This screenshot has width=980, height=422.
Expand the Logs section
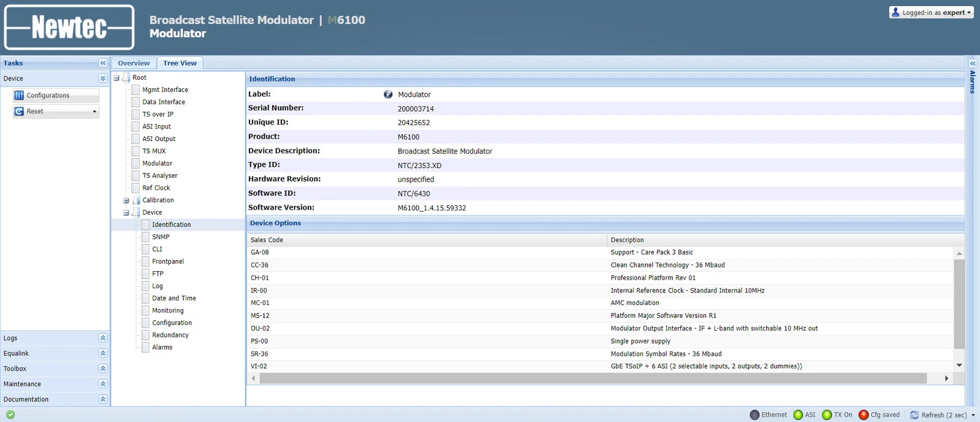tap(103, 338)
